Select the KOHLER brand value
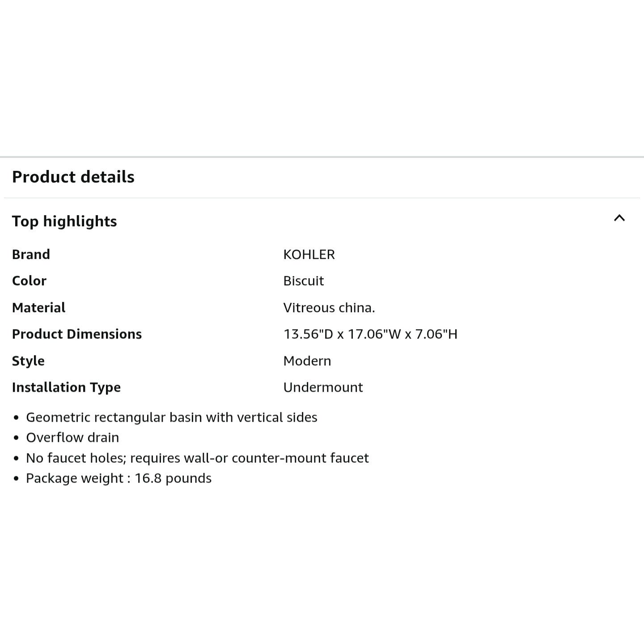This screenshot has height=644, width=644. (309, 254)
